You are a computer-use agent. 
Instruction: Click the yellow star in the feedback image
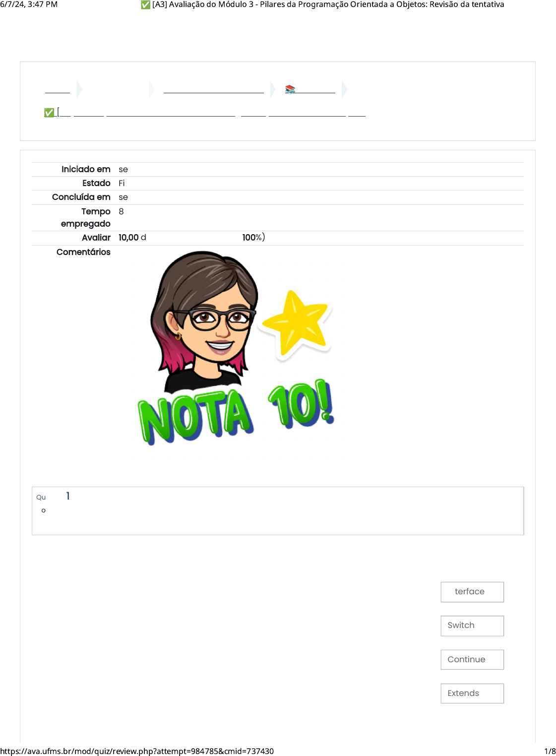click(x=296, y=323)
